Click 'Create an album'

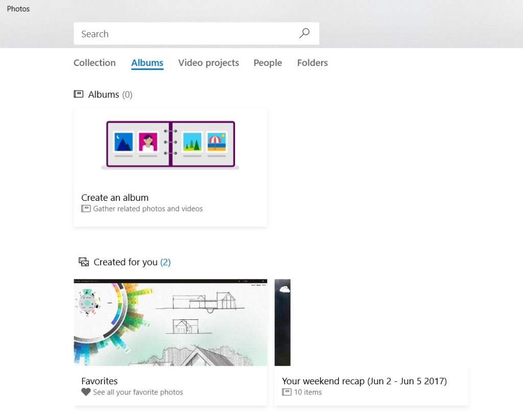[x=115, y=197]
